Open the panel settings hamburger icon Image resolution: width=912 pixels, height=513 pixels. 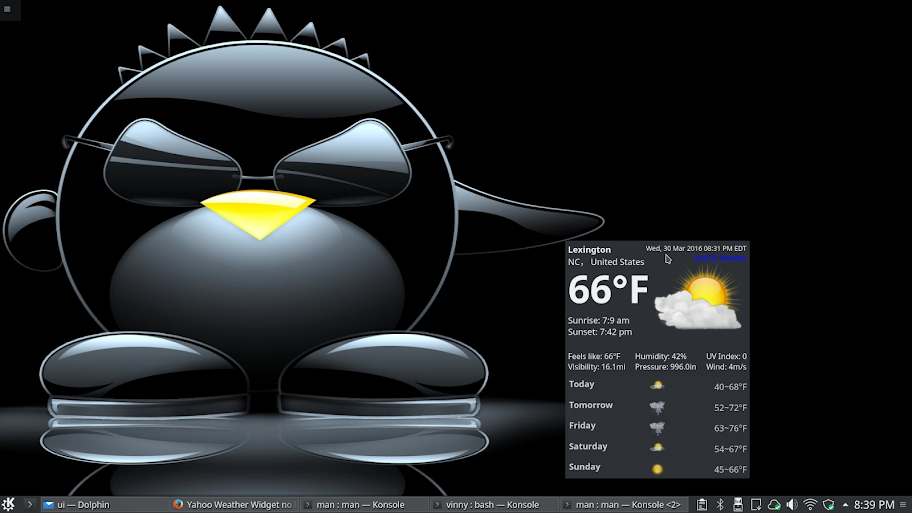tap(903, 504)
